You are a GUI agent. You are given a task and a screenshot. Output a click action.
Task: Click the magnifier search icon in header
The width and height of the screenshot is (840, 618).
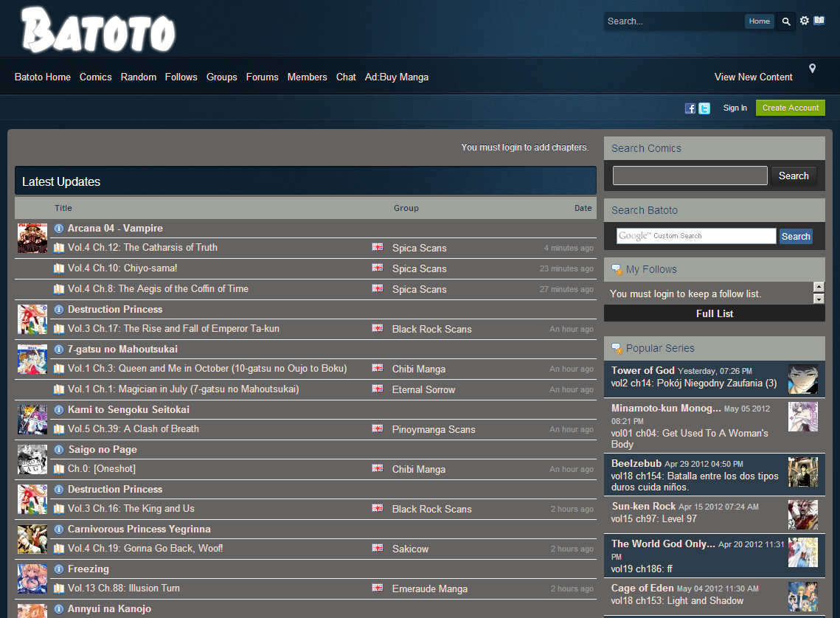click(786, 21)
